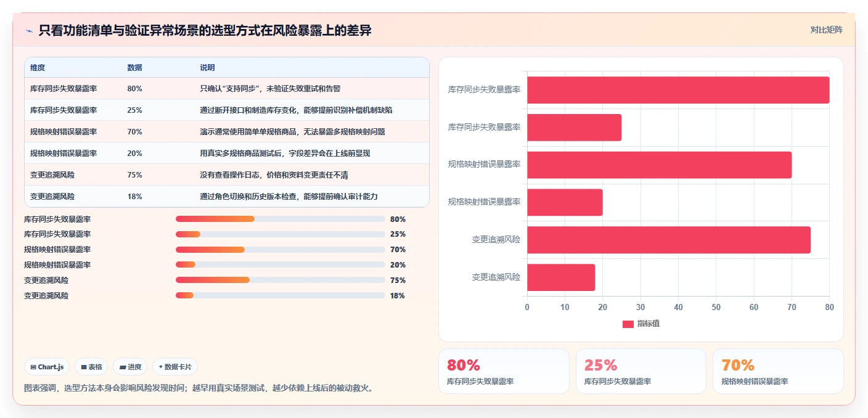Select the Chart.js tag

click(47, 367)
